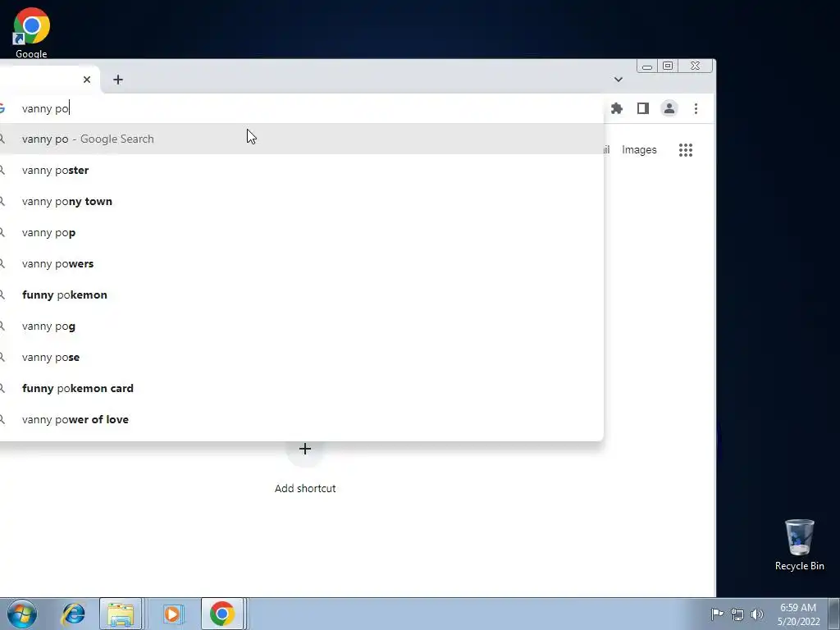Open Recycle Bin on desktop
Viewport: 840px width, 630px height.
[799, 545]
